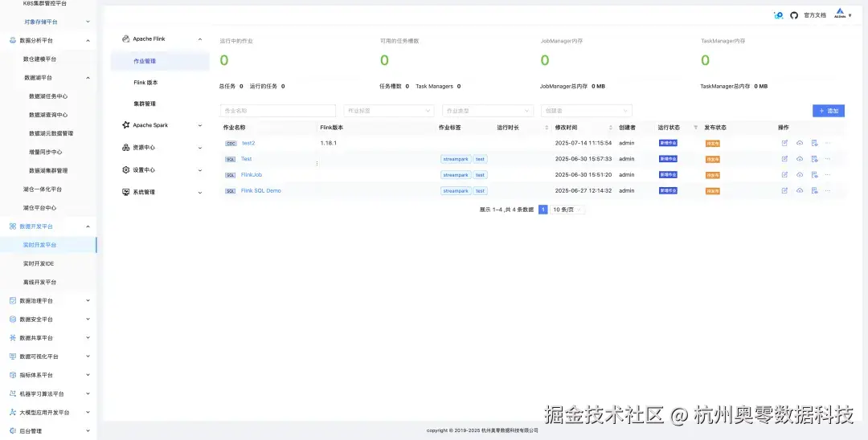This screenshot has height=440, width=868.
Task: Open the FlinkJob job link
Action: click(x=252, y=175)
